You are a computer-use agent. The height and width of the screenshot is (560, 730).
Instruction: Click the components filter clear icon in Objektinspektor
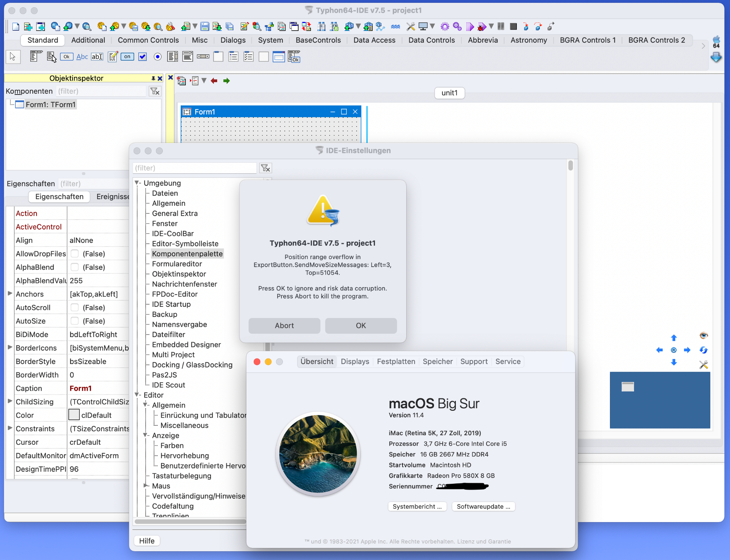coord(155,91)
